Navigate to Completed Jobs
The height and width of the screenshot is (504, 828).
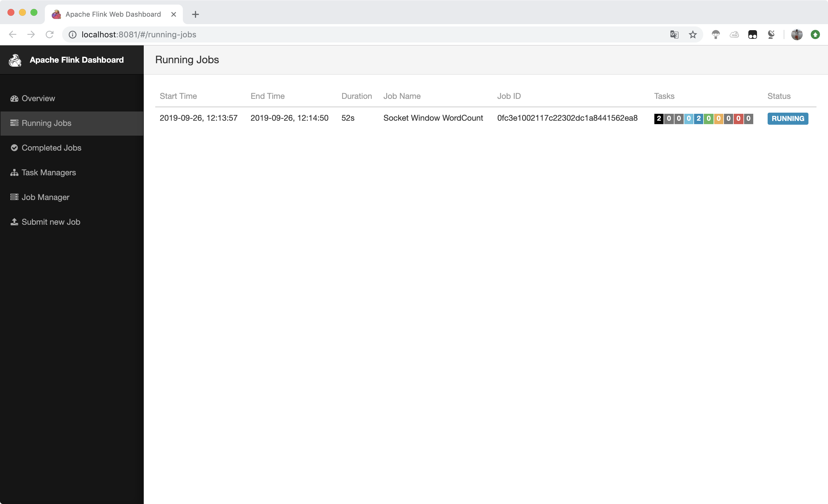[x=51, y=147]
